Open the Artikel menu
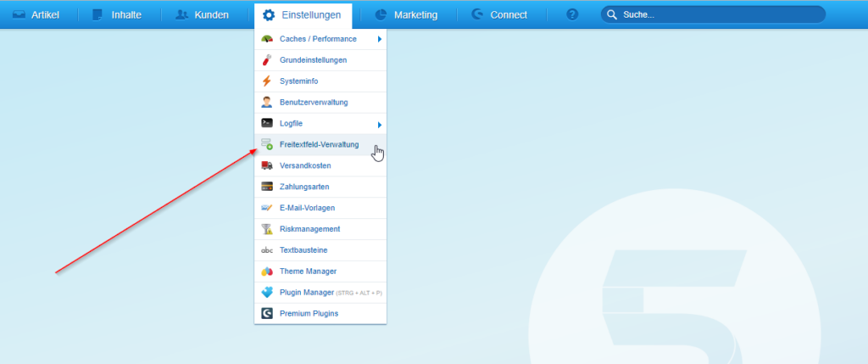 click(36, 14)
